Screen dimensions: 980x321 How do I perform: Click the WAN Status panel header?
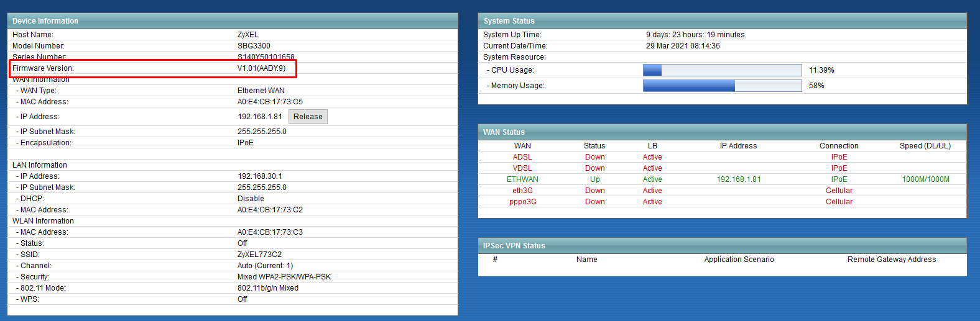click(723, 132)
